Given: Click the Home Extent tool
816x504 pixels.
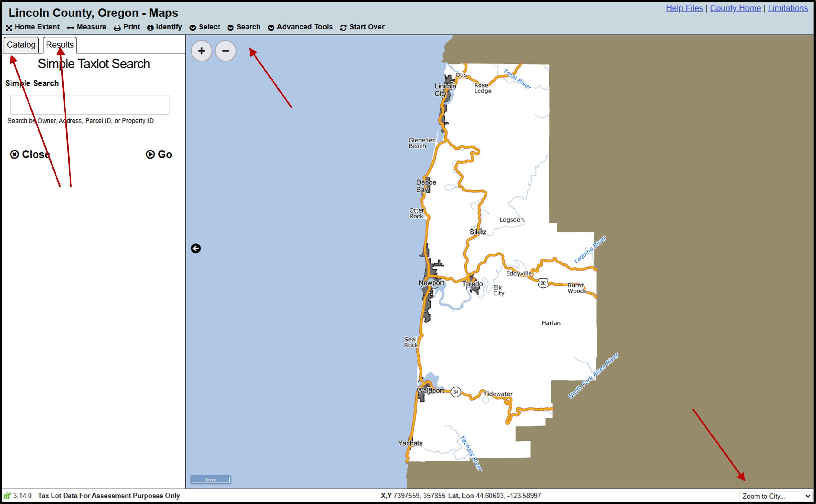Looking at the screenshot, I should (33, 27).
